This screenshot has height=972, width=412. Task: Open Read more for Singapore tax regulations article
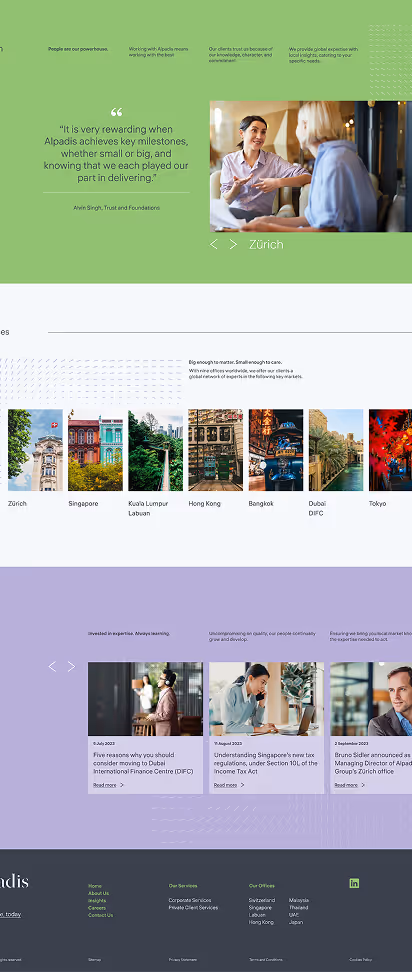pyautogui.click(x=226, y=785)
